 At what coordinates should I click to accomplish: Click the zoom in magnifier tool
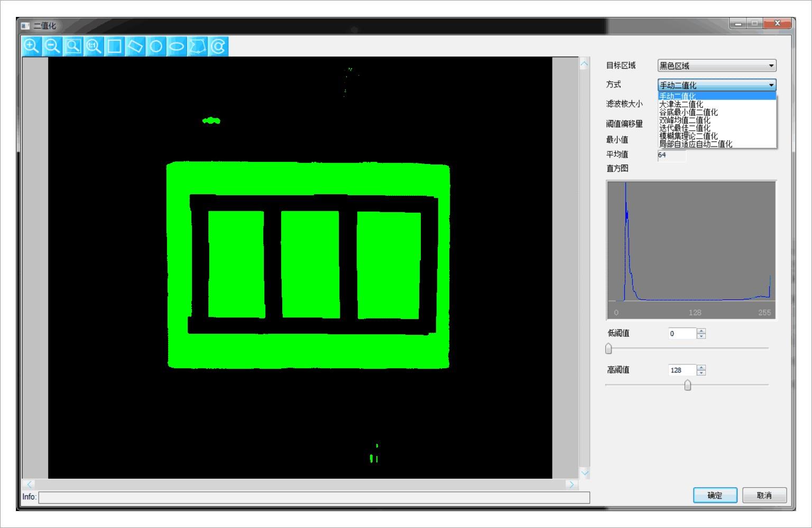click(32, 47)
